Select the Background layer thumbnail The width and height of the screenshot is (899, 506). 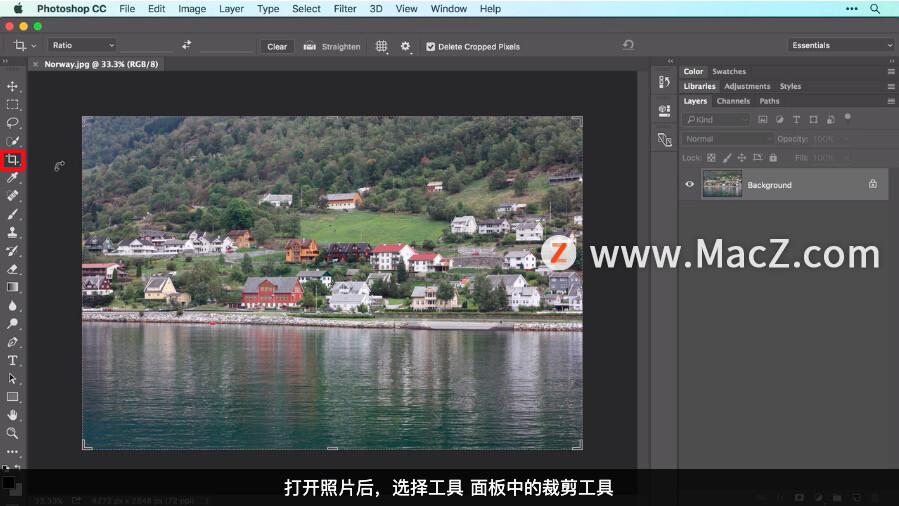point(722,184)
